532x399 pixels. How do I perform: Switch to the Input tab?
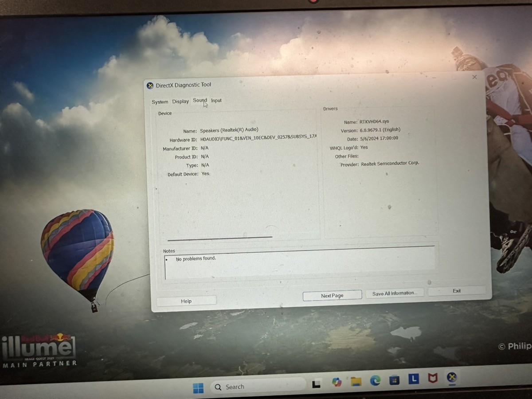[216, 101]
